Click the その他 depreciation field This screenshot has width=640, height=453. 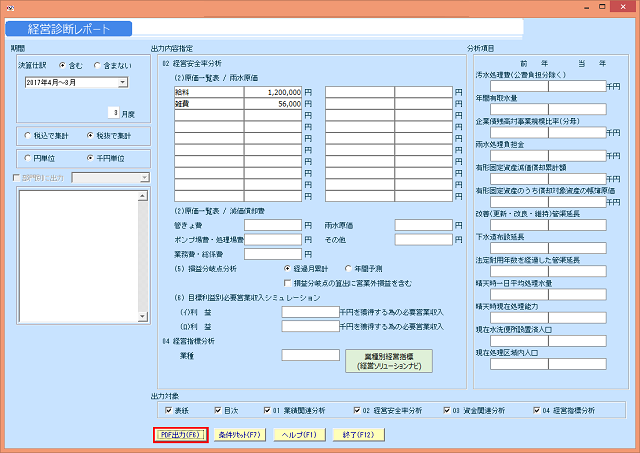(x=424, y=240)
